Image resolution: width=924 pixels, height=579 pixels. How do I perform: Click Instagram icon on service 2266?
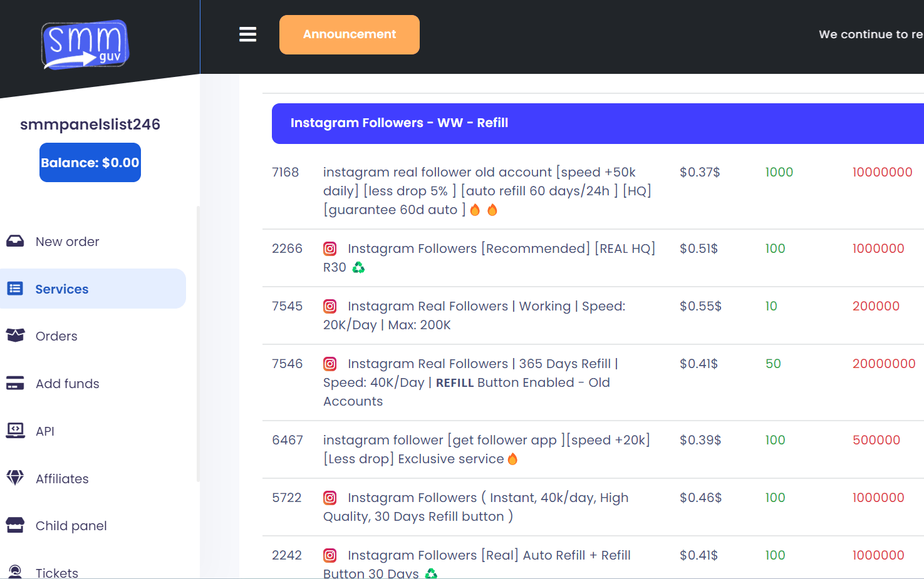330,249
